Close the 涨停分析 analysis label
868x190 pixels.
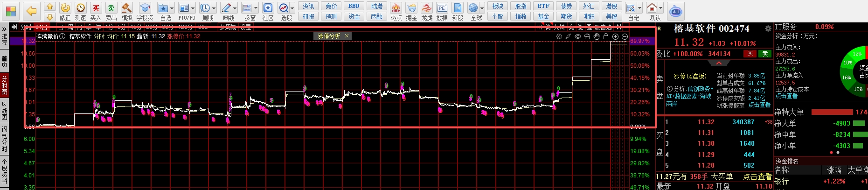[x=347, y=36]
